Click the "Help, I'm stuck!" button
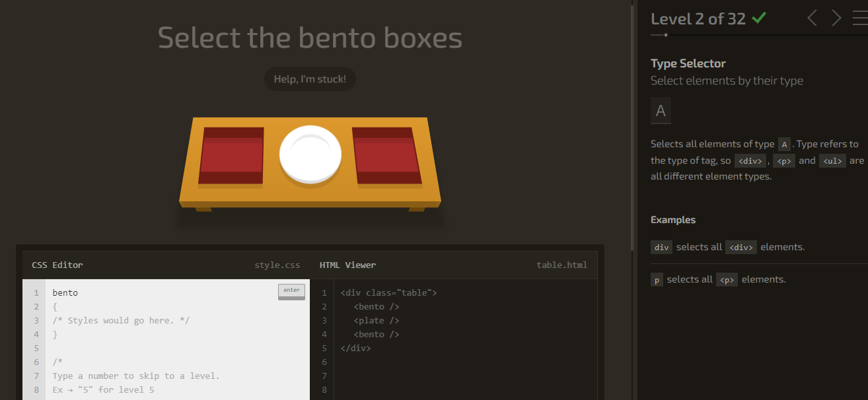This screenshot has height=400, width=868. coord(309,79)
